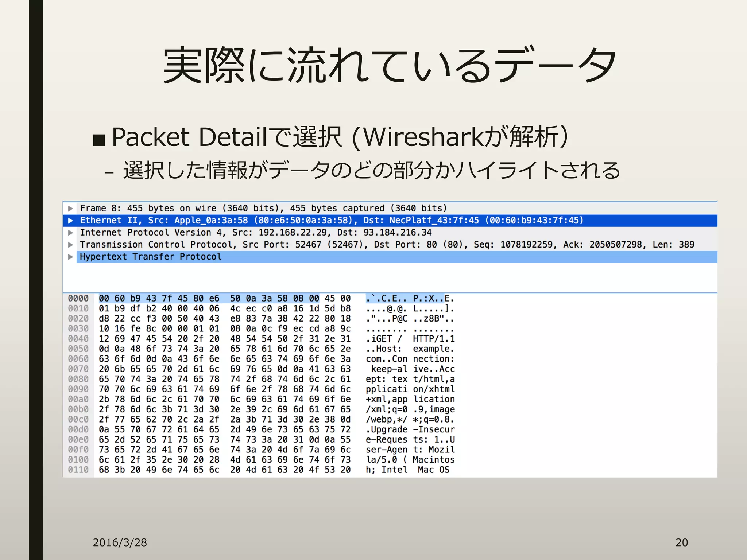Click ASCII text 'ive..Acc'

coord(434,369)
